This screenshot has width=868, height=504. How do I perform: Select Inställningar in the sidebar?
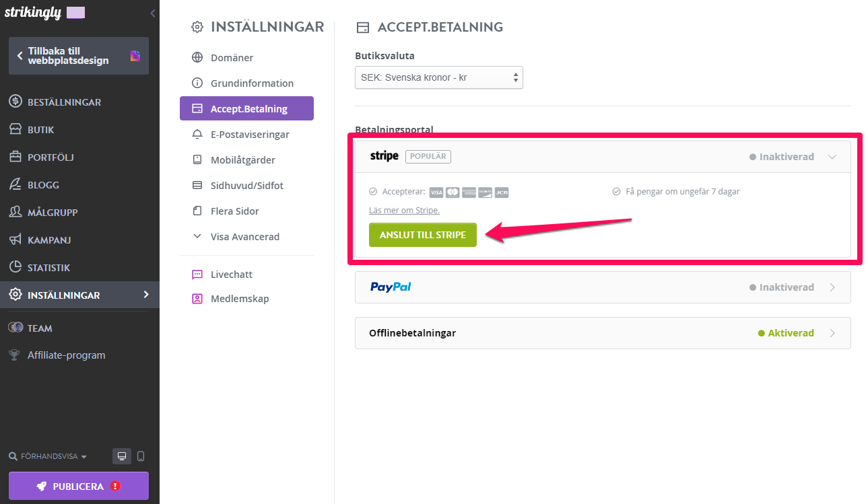(79, 295)
